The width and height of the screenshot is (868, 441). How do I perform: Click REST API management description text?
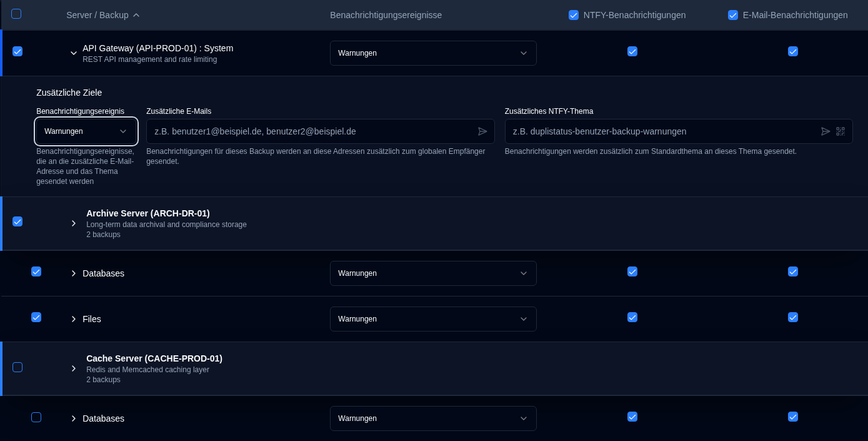(149, 59)
